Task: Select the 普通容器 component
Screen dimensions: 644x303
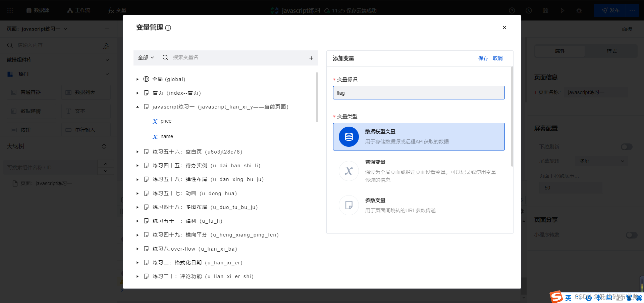Action: 32,92
